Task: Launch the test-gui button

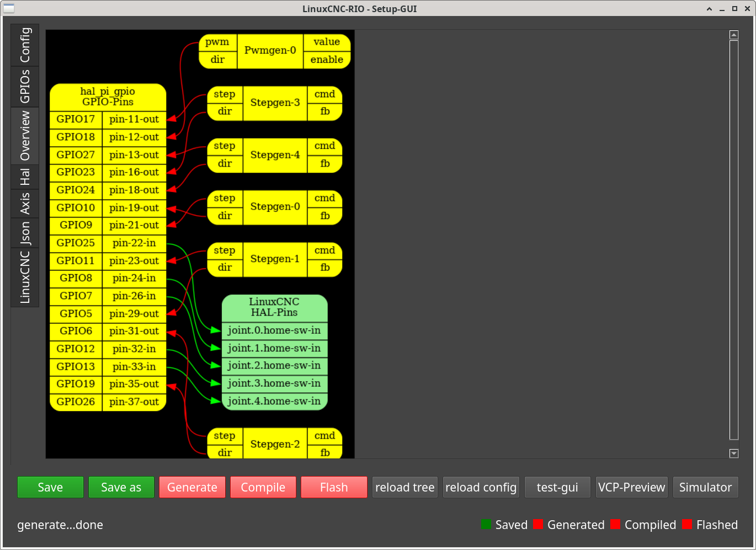Action: tap(557, 487)
